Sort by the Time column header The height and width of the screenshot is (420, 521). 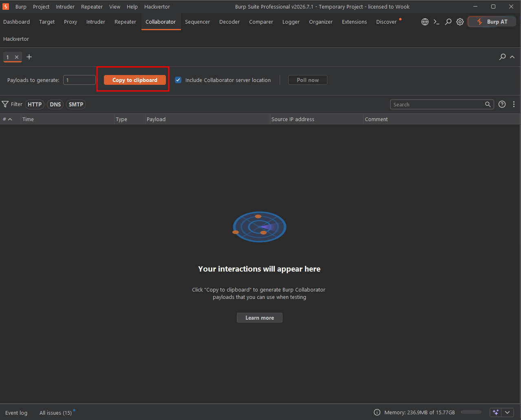pyautogui.click(x=68, y=119)
